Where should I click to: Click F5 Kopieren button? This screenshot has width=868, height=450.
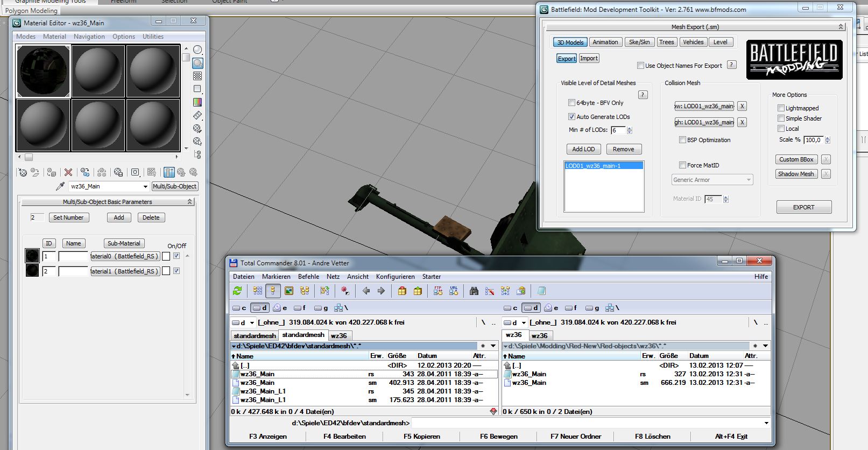tap(422, 437)
